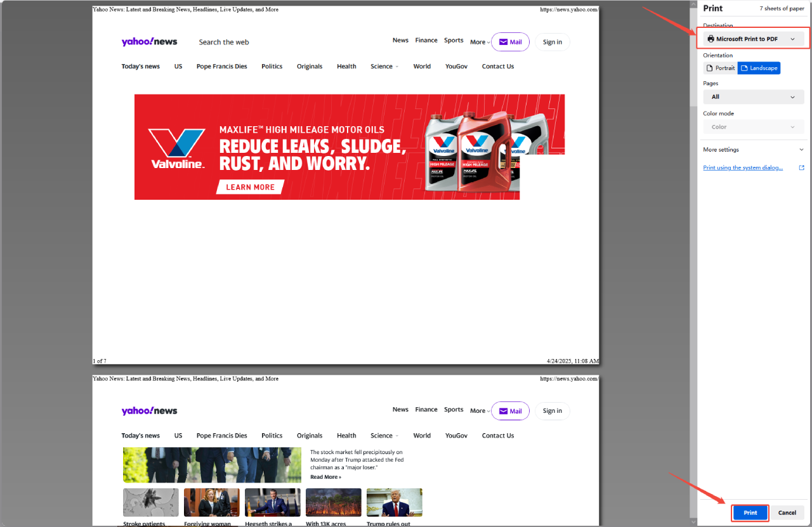Open Print using the system dialog link

click(743, 168)
